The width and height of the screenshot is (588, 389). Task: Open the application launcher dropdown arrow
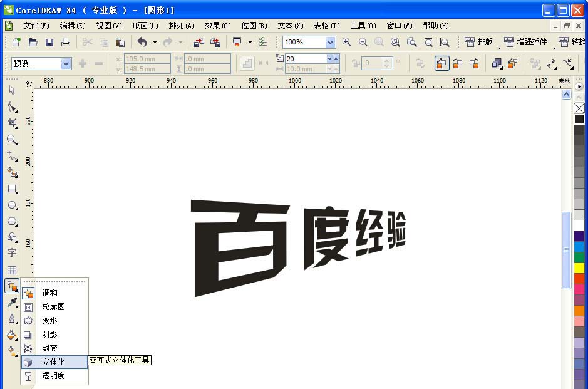(x=250, y=43)
